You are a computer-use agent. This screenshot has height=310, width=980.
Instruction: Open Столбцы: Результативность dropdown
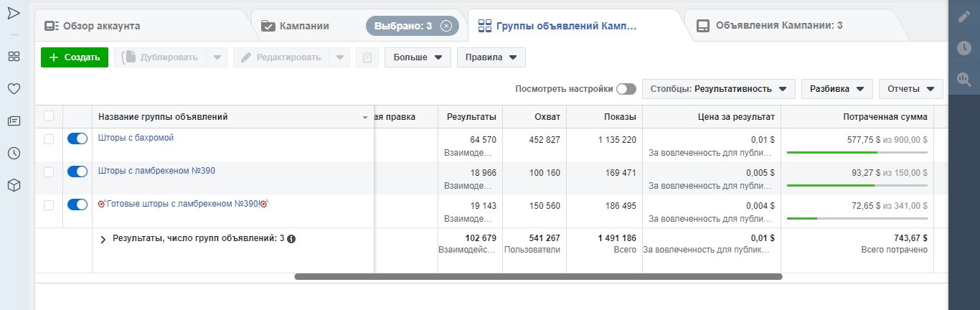(719, 89)
